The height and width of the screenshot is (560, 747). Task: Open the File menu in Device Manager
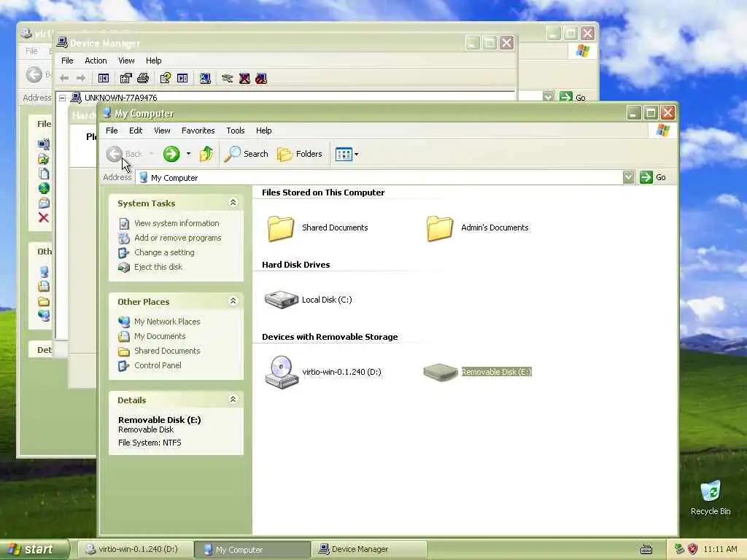[x=67, y=61]
